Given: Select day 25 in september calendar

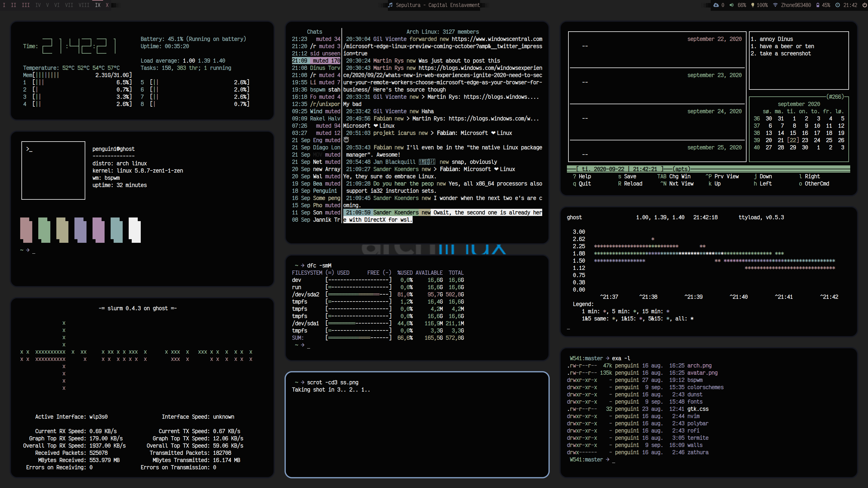Looking at the screenshot, I should (x=829, y=140).
